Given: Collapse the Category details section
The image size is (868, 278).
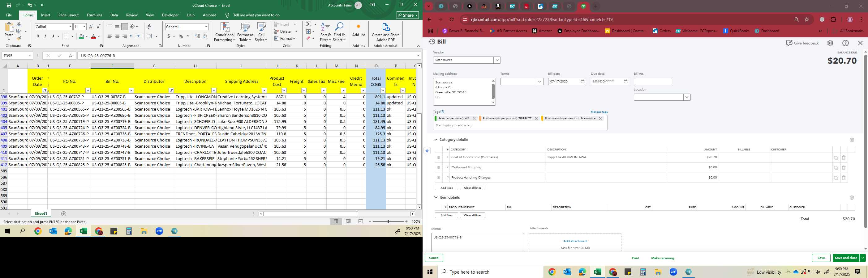Looking at the screenshot, I should click(x=436, y=140).
